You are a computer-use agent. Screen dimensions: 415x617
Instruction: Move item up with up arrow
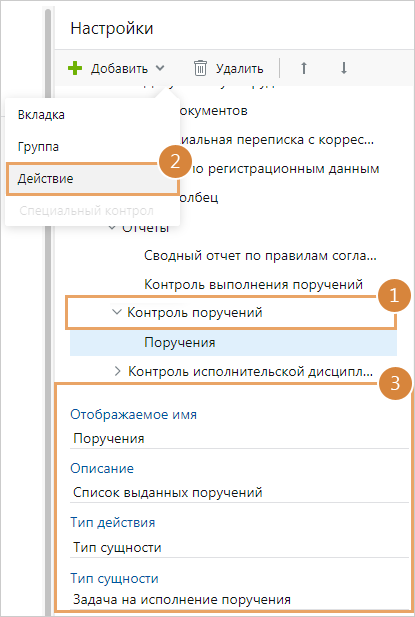304,68
